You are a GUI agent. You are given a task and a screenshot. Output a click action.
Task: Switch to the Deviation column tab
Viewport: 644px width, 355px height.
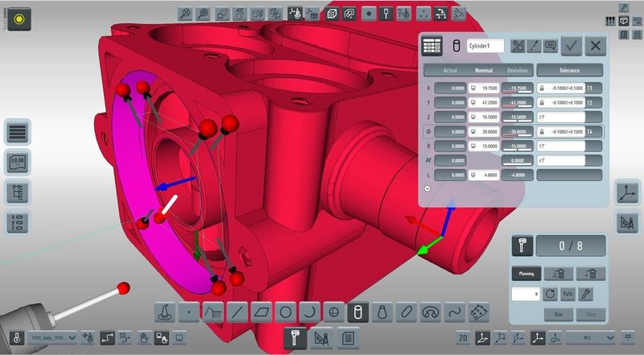(517, 70)
